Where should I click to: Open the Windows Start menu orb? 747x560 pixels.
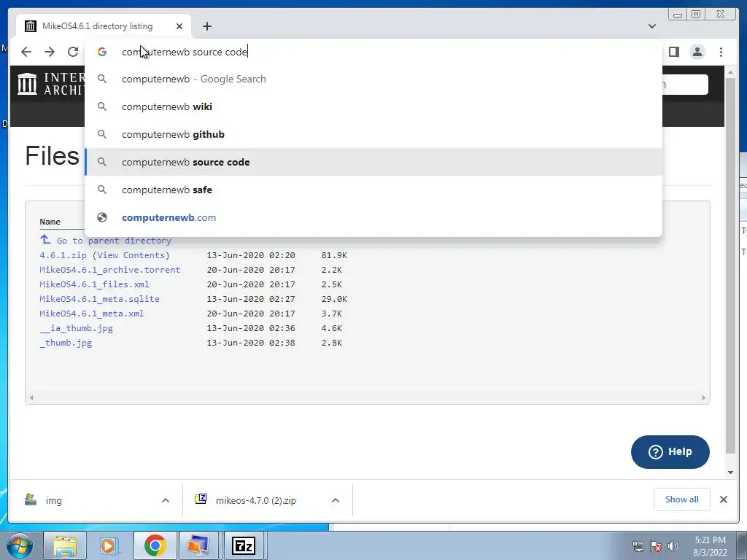pyautogui.click(x=20, y=545)
